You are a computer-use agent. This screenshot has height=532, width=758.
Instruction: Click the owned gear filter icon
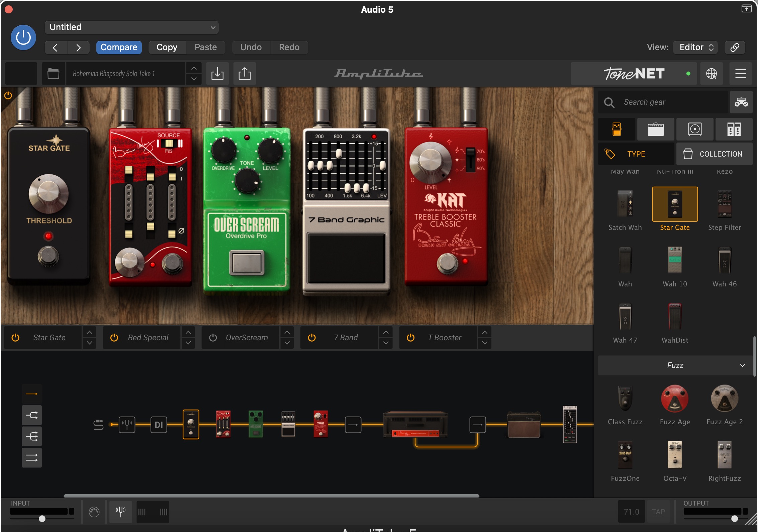[x=741, y=102]
